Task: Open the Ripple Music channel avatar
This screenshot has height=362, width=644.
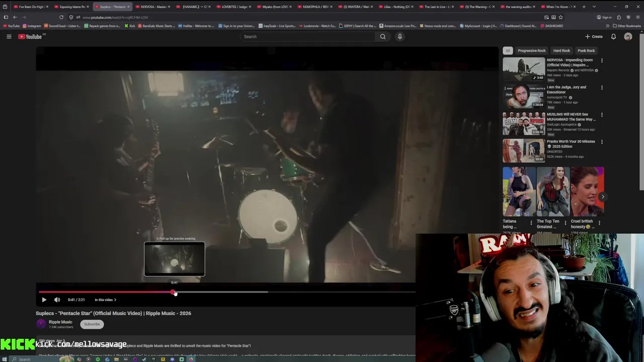Action: point(41,324)
